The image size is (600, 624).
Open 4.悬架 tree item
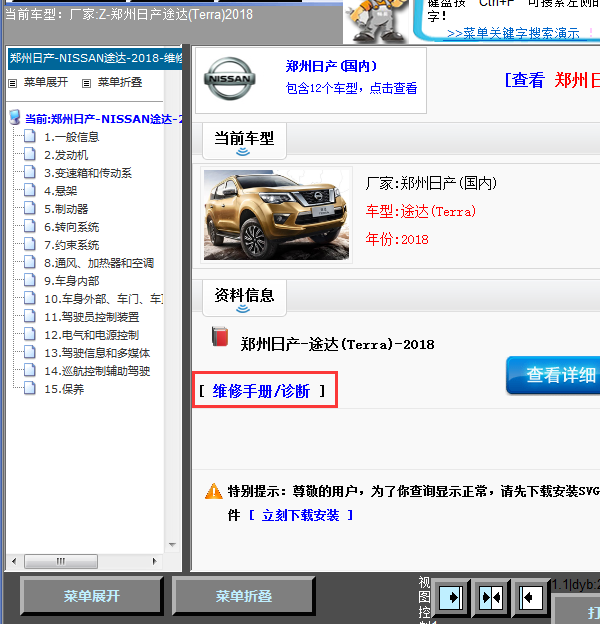click(60, 191)
